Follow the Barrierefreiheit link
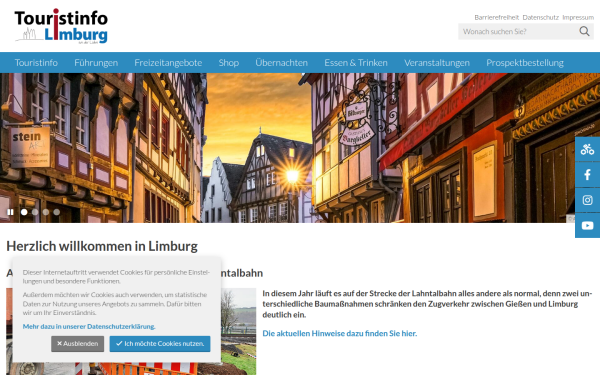The width and height of the screenshot is (600, 375). [x=496, y=17]
